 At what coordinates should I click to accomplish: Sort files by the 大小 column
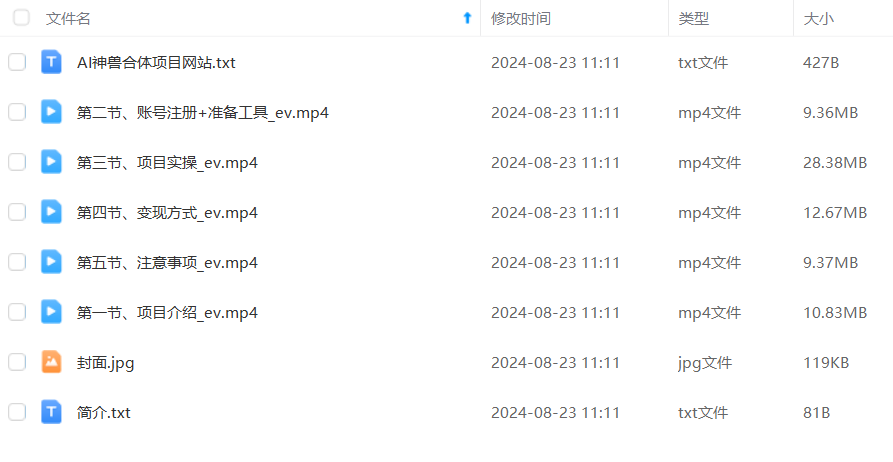click(x=818, y=19)
